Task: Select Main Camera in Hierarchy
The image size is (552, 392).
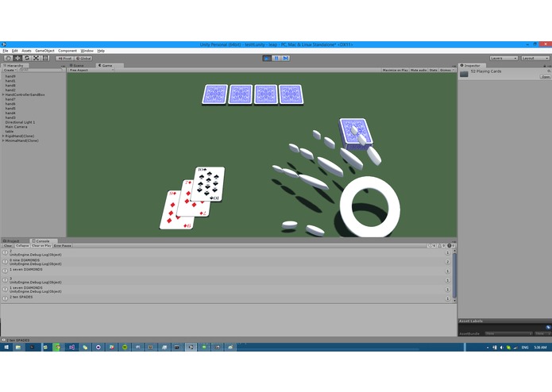Action: 16,126
